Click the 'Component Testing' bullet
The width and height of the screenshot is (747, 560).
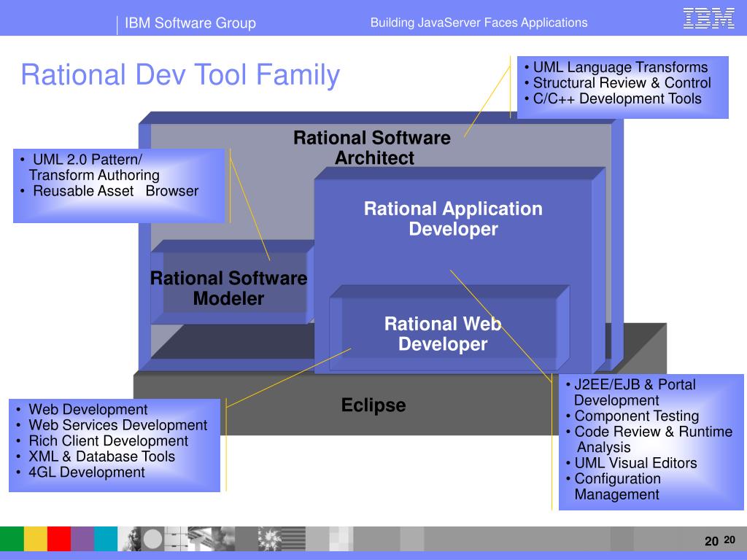(632, 416)
